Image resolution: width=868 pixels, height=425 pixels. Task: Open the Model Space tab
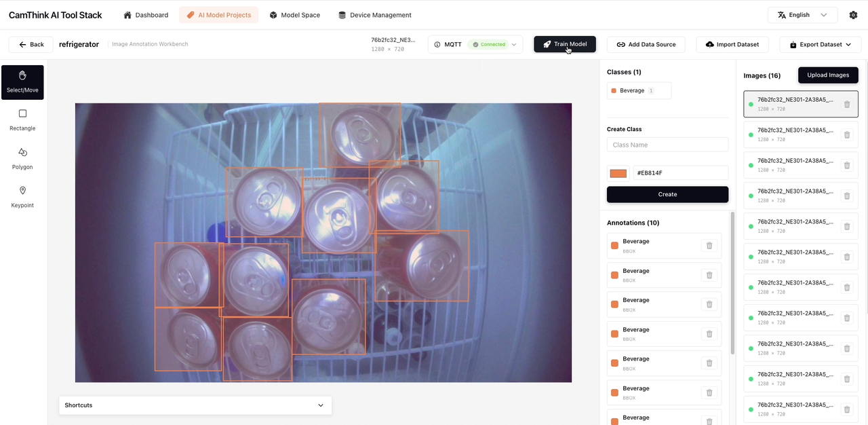(x=294, y=15)
